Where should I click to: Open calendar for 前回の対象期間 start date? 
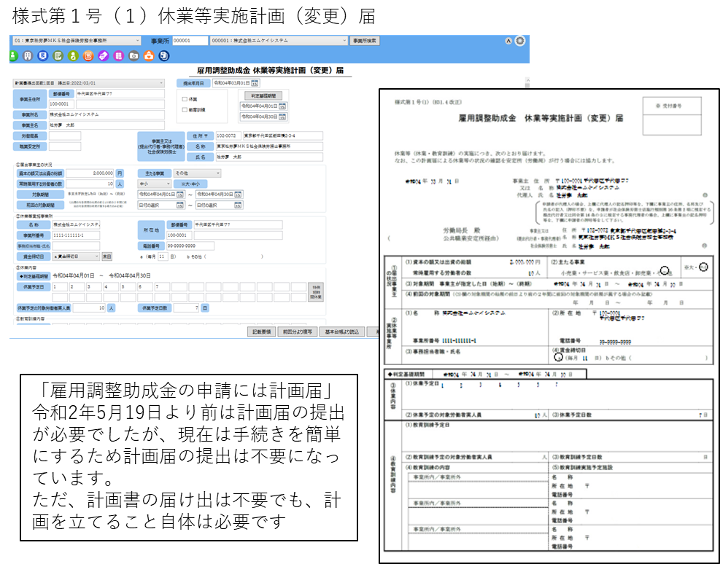(180, 205)
